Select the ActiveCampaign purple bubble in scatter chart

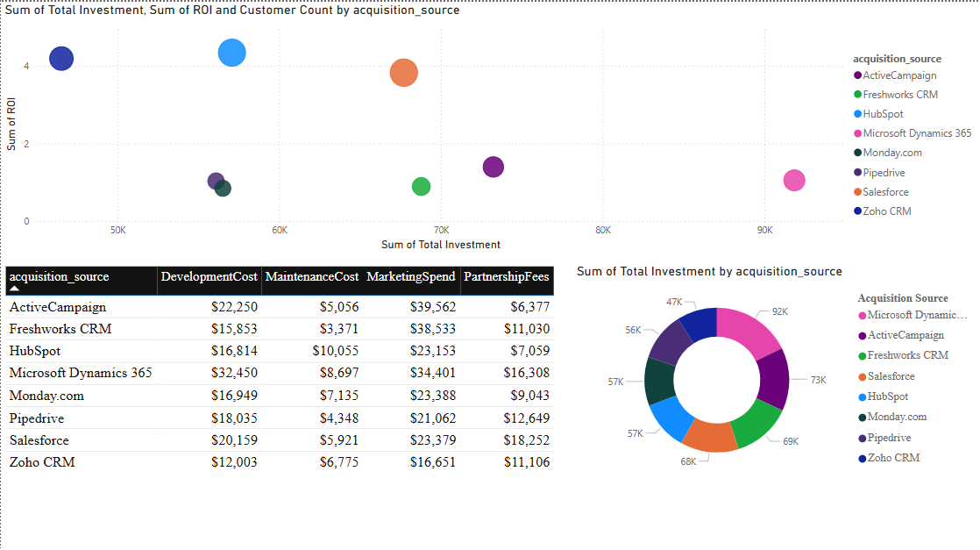coord(494,167)
